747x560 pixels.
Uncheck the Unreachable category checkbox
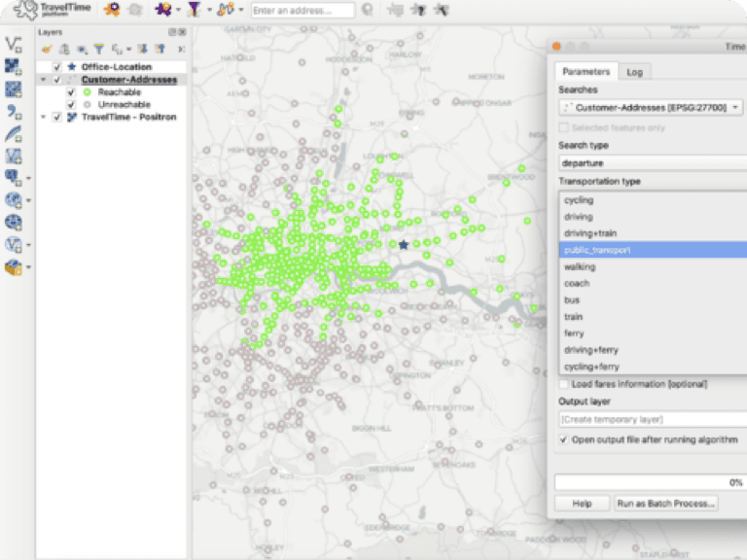(x=71, y=104)
